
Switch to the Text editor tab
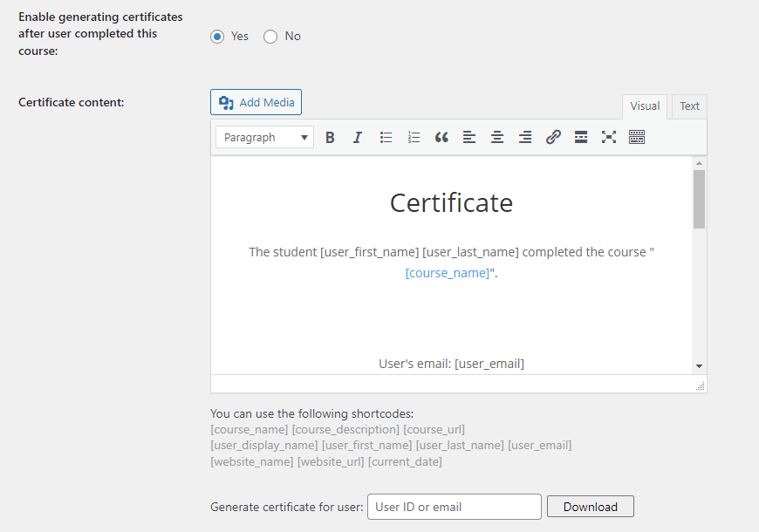689,106
